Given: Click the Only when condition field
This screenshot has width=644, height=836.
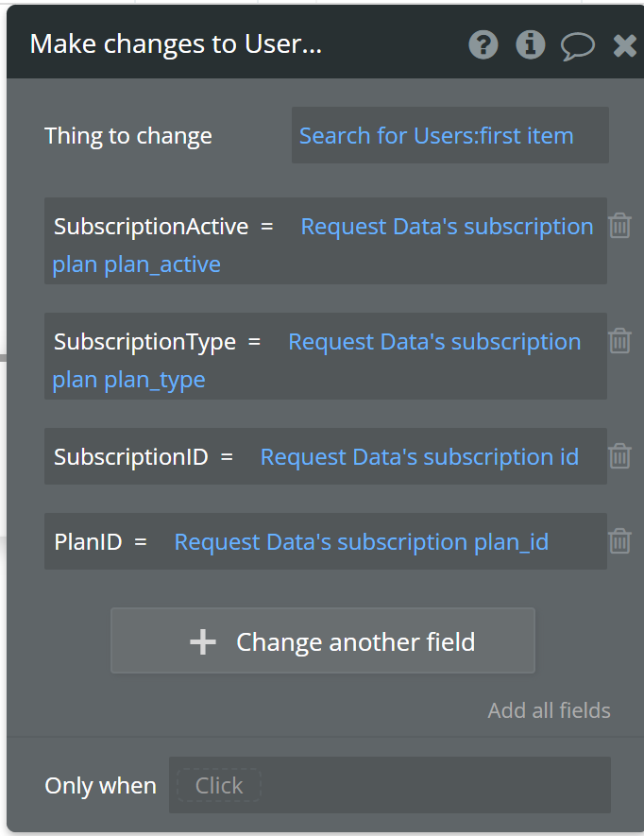Looking at the screenshot, I should click(x=390, y=785).
